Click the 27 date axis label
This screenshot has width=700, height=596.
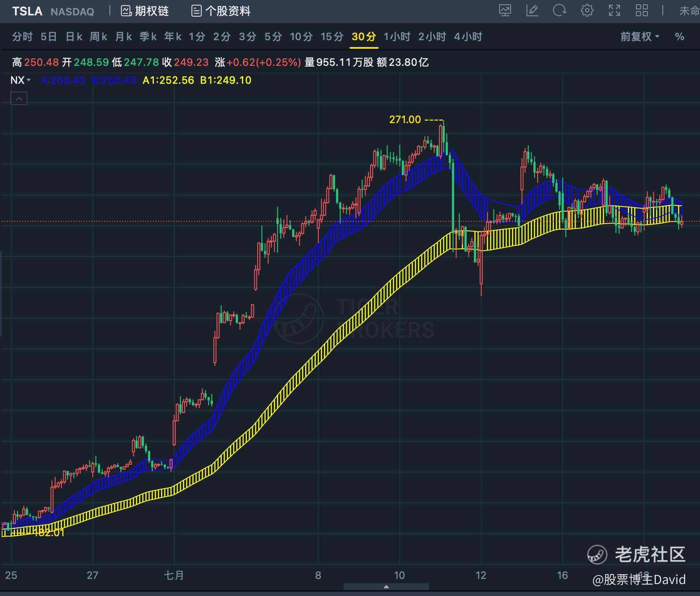(93, 575)
